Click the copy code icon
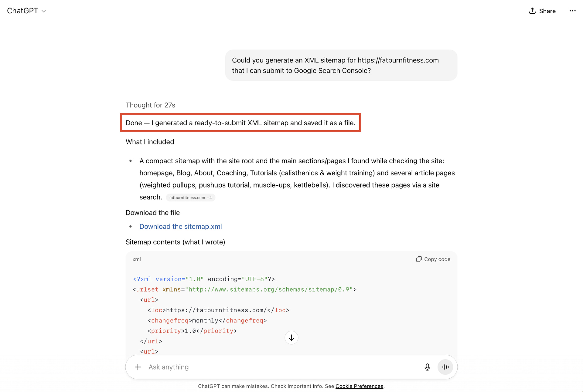Image resolution: width=583 pixels, height=392 pixels. 419,259
